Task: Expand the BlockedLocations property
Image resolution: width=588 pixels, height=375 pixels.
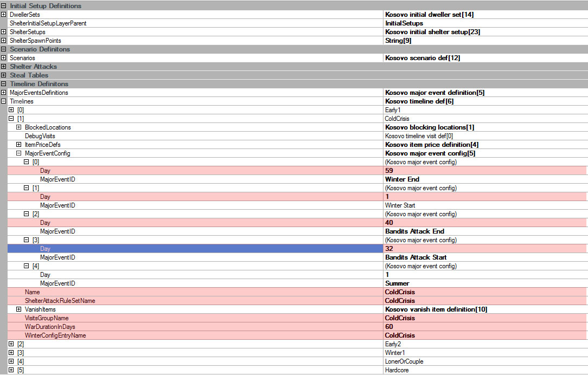Action: pyautogui.click(x=19, y=127)
